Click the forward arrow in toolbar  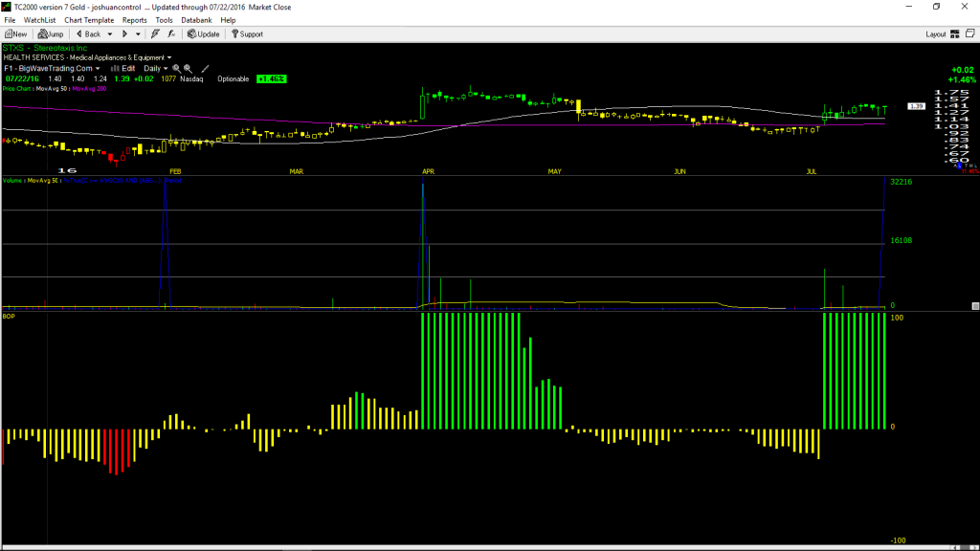[x=124, y=34]
